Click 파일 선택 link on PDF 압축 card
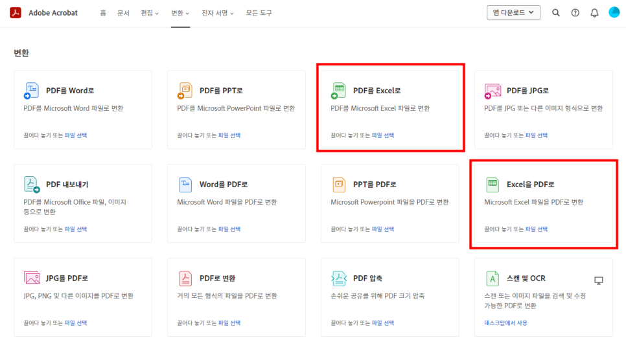The height and width of the screenshot is (364, 626). point(383,323)
